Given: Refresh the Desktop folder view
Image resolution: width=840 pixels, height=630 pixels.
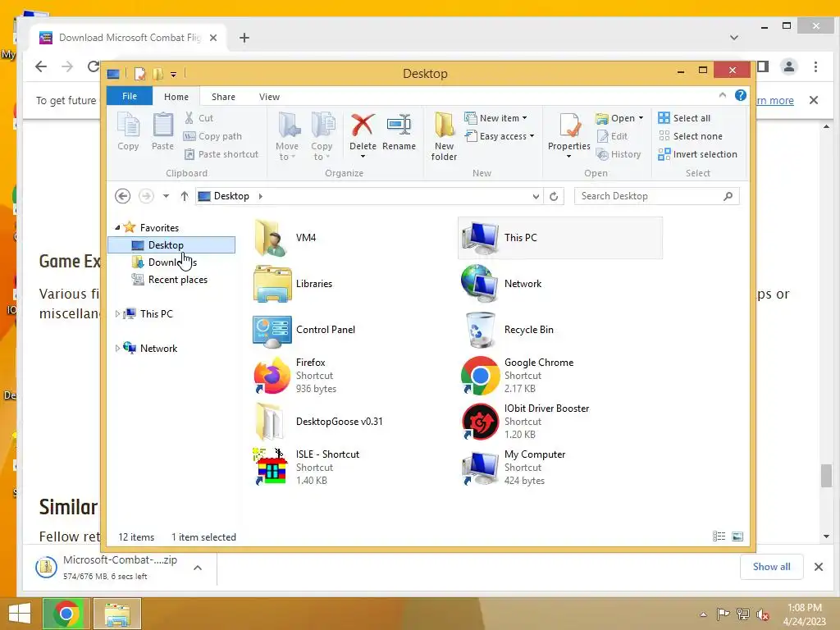Looking at the screenshot, I should pyautogui.click(x=554, y=196).
